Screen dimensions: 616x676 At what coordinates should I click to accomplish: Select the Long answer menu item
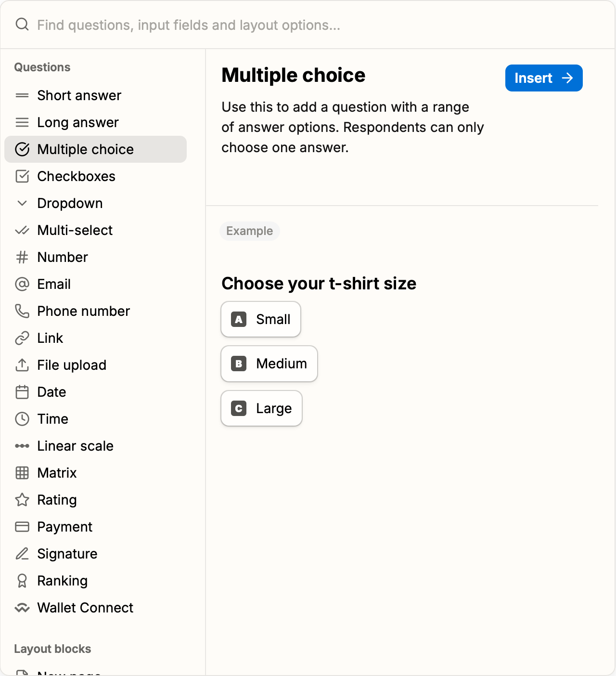(x=77, y=122)
